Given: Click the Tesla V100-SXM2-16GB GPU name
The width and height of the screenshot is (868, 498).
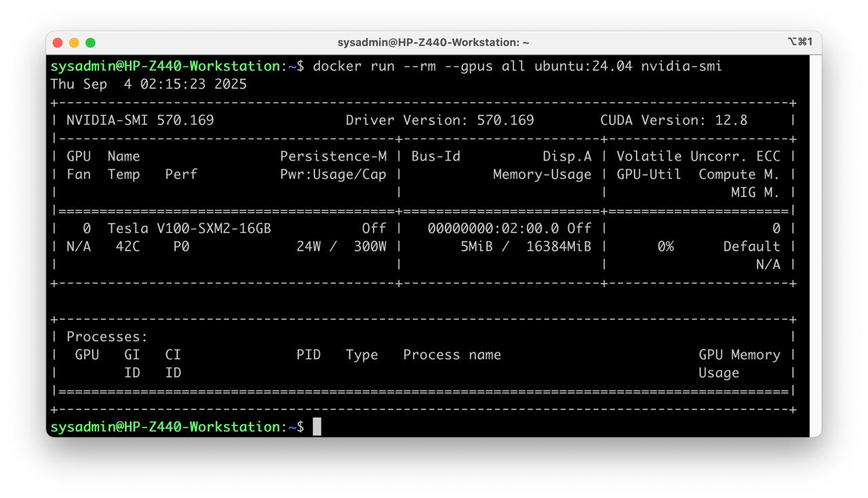Looking at the screenshot, I should (x=189, y=228).
